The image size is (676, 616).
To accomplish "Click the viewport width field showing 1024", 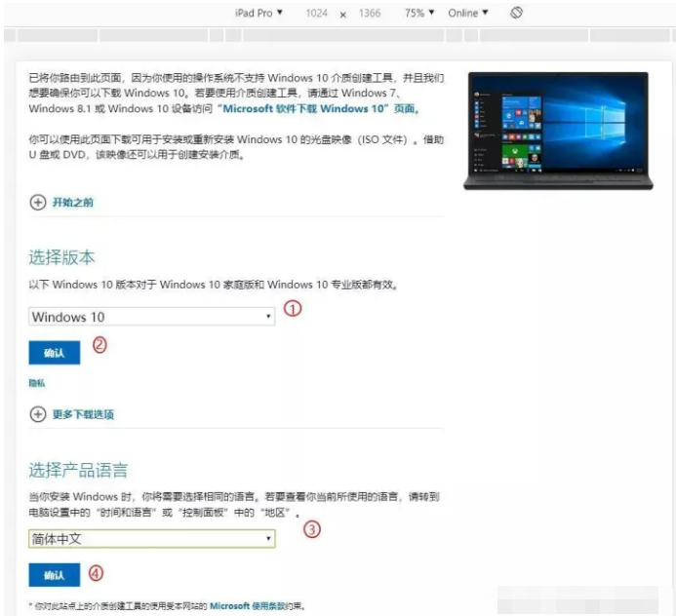I will click(x=316, y=13).
